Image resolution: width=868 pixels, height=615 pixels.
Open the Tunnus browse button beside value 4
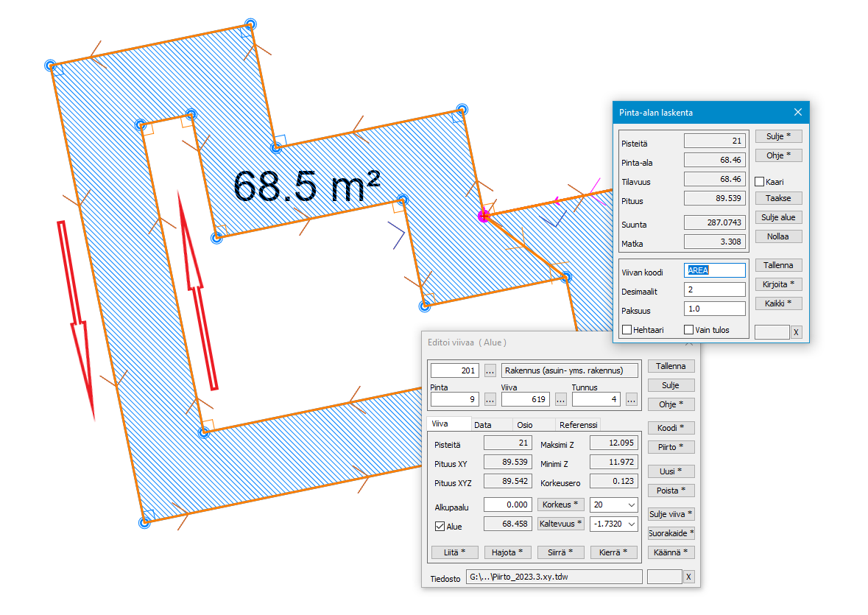632,399
